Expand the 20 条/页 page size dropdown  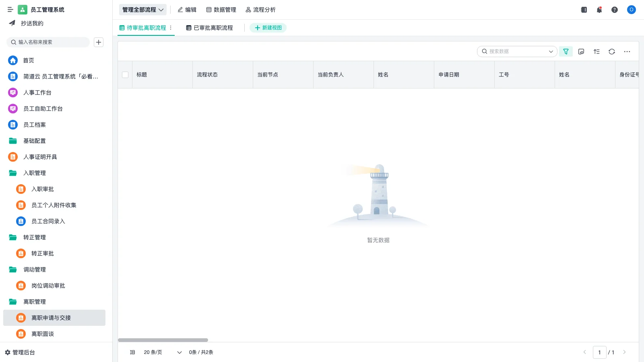click(161, 352)
